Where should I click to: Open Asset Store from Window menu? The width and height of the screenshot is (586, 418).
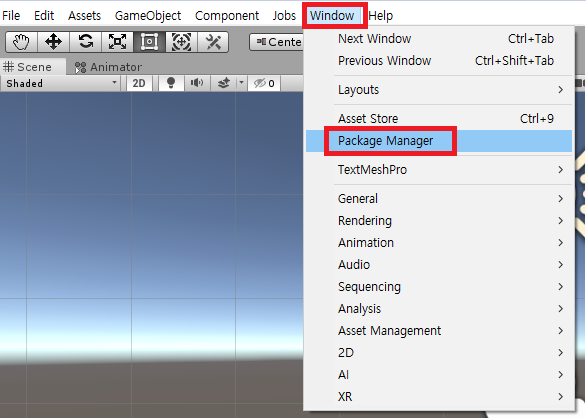[x=439, y=119]
